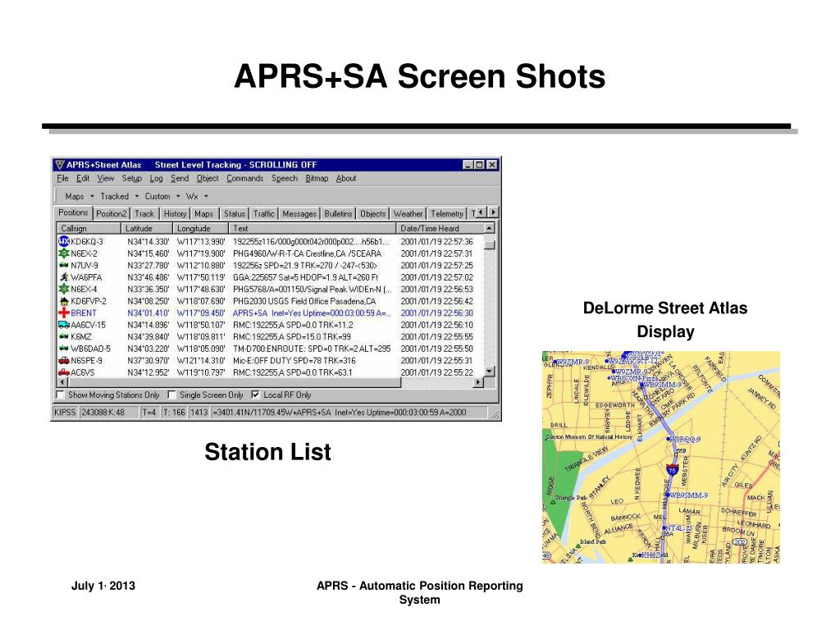This screenshot has height=630, width=840.
Task: Open the View menu
Action: coord(106,178)
